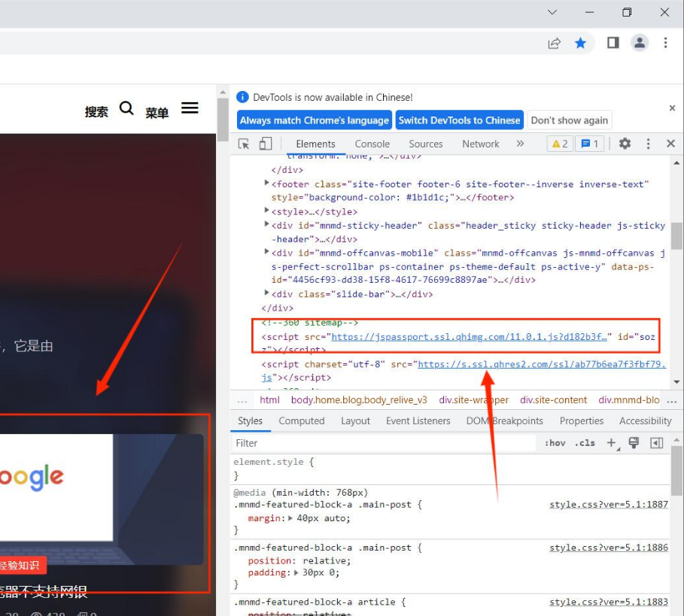Open the webpage hamburger menu icon
This screenshot has height=616, width=684.
pos(190,108)
